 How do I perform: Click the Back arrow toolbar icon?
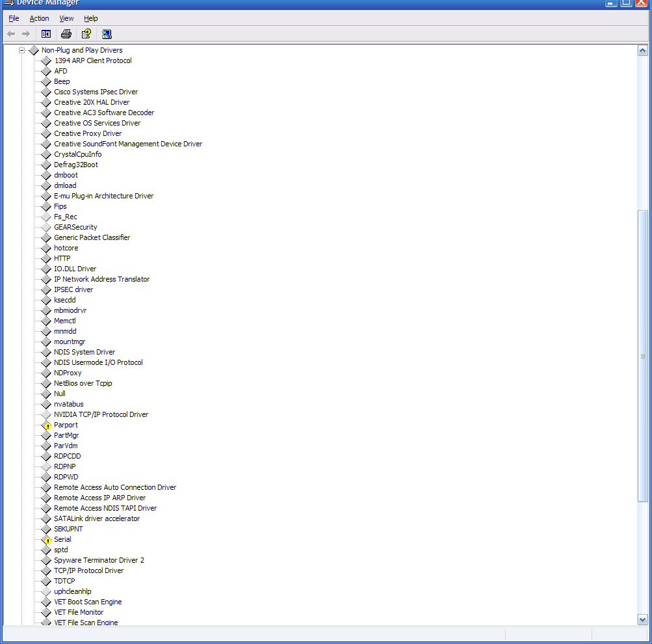pyautogui.click(x=11, y=34)
